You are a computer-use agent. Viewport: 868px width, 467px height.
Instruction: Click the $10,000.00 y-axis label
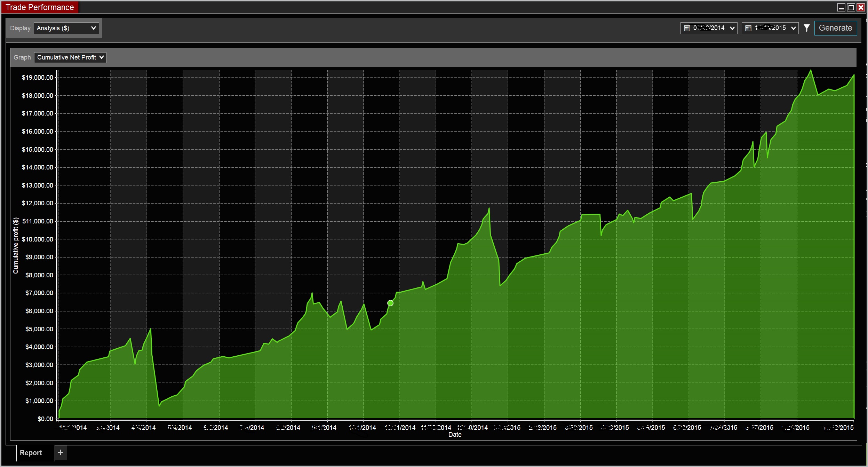[38, 239]
